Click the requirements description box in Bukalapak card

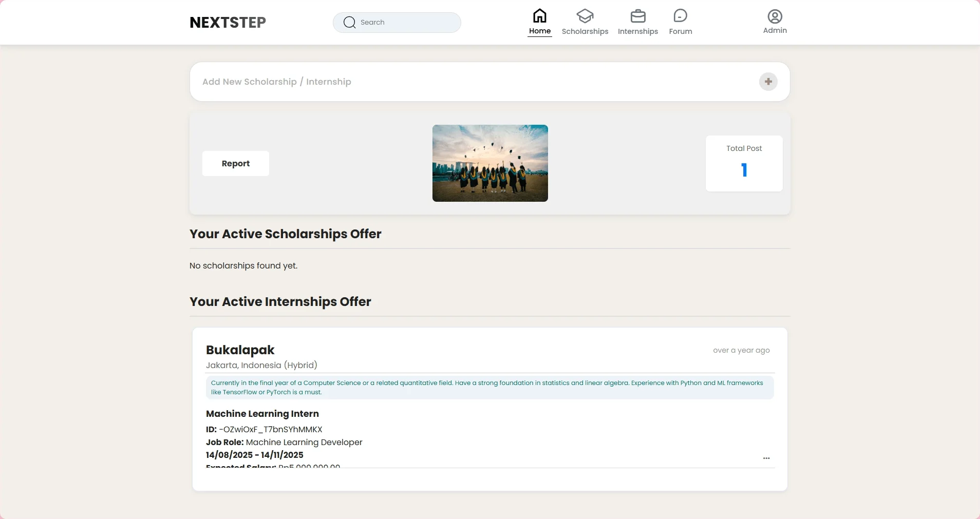click(x=490, y=388)
